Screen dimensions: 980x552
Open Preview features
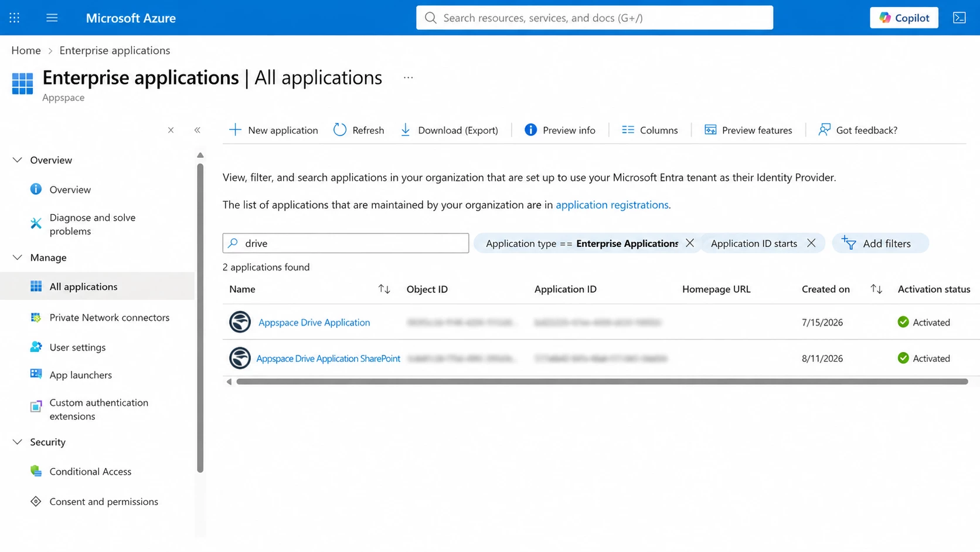(x=748, y=130)
